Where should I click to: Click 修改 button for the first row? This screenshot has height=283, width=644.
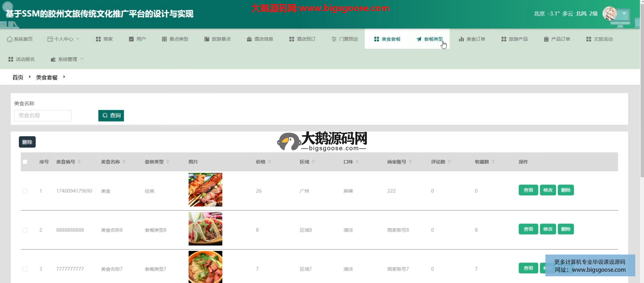click(x=548, y=190)
